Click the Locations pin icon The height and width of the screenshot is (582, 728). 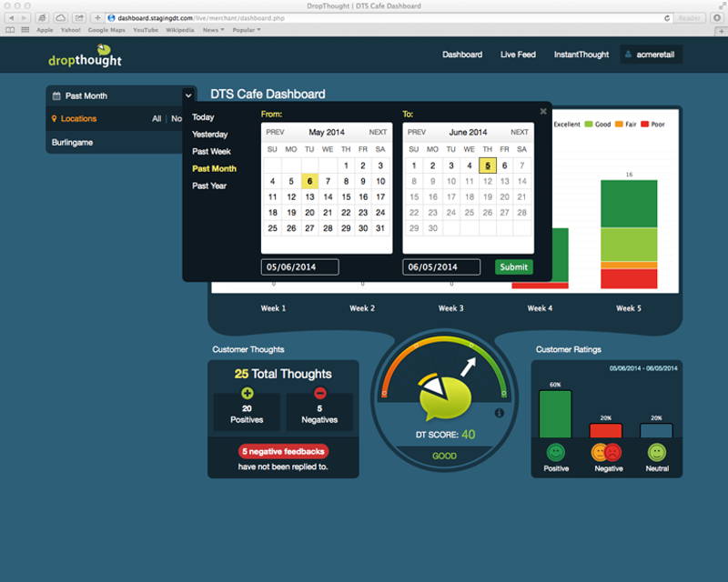54,118
